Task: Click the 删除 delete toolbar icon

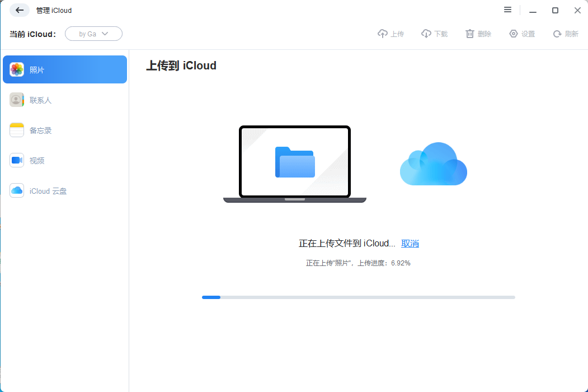Action: (x=471, y=33)
